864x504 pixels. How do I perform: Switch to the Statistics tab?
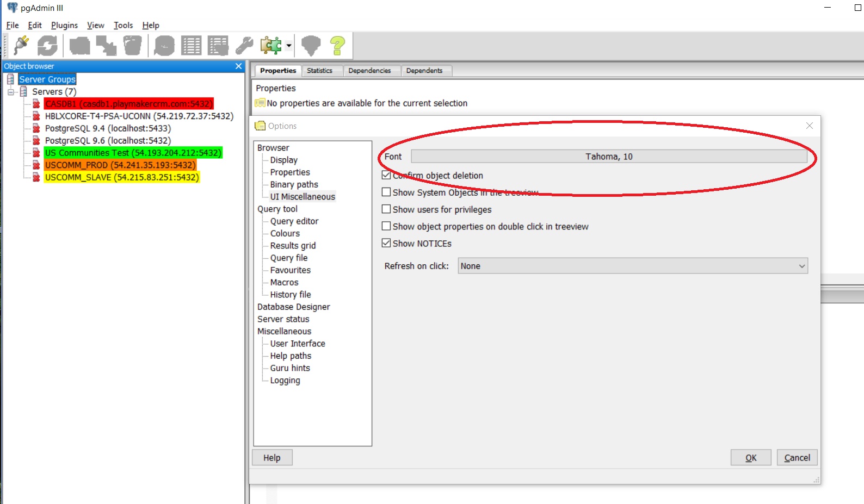point(319,71)
